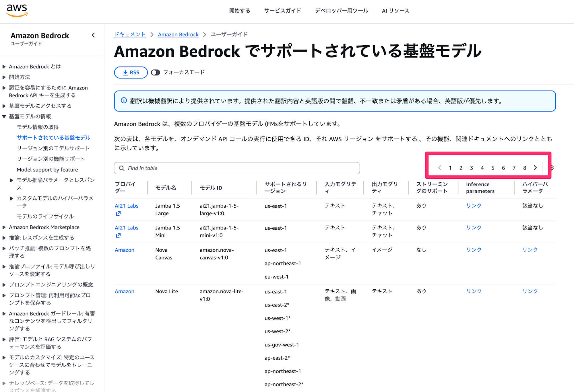Click the info icon in the translation notice banner
This screenshot has height=392, width=574.
123,101
